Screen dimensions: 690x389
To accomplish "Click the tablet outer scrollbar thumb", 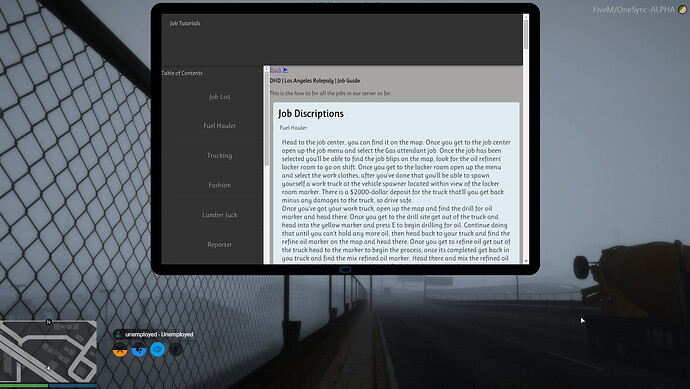I will point(526,34).
